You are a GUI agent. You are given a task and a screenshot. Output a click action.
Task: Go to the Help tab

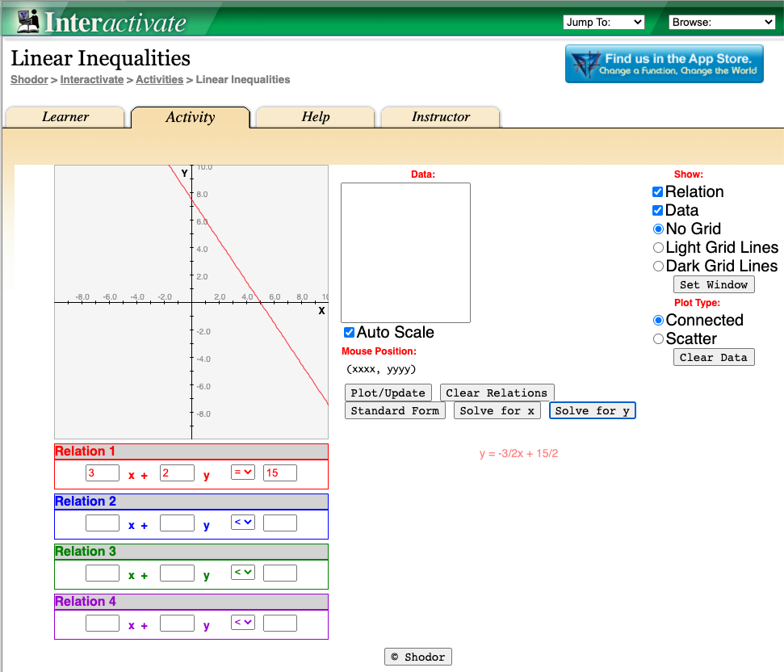(315, 117)
